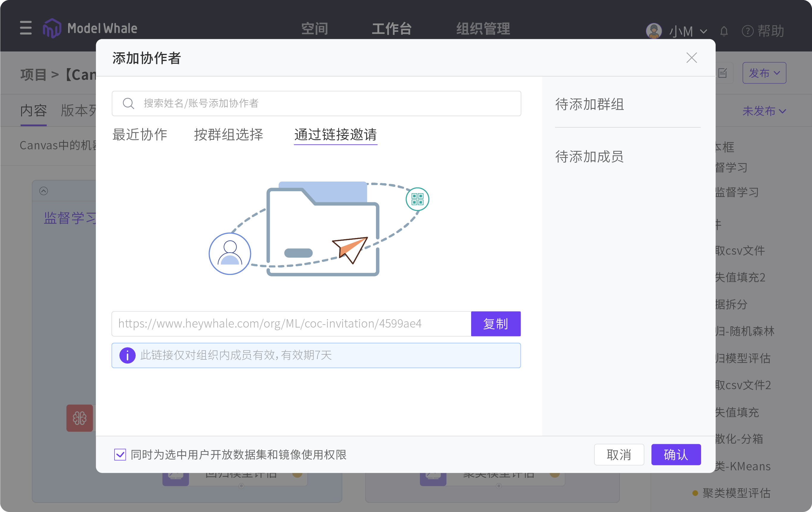Viewport: 812px width, 512px height.
Task: Close the add collaborator dialog
Action: pyautogui.click(x=691, y=58)
